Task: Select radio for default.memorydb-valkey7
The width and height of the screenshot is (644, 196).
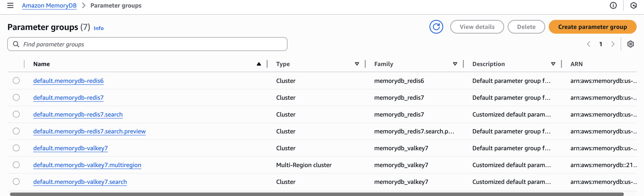Action: click(16, 148)
